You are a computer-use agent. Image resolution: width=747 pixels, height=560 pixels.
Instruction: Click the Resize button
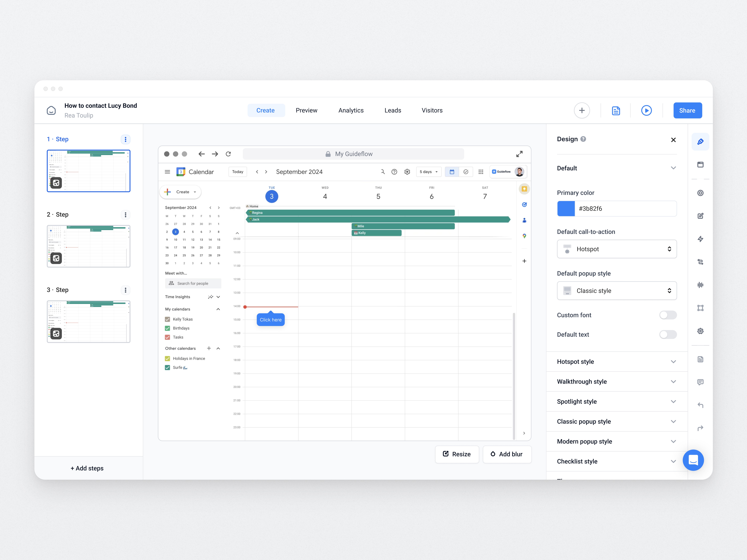point(457,454)
